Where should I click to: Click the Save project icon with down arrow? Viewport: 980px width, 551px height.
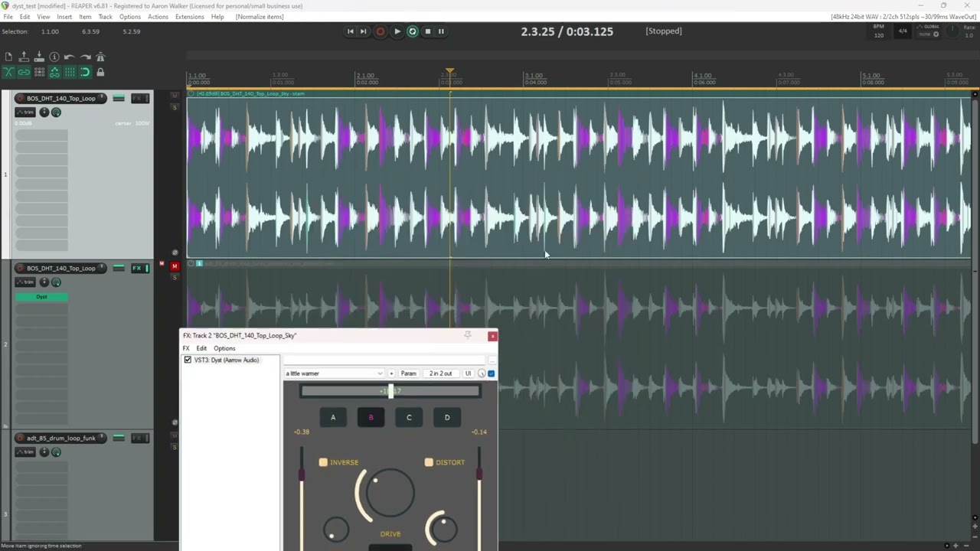click(39, 57)
